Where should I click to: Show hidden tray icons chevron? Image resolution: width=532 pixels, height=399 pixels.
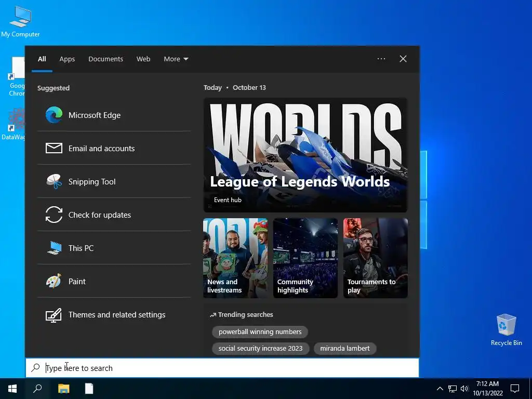(x=440, y=389)
